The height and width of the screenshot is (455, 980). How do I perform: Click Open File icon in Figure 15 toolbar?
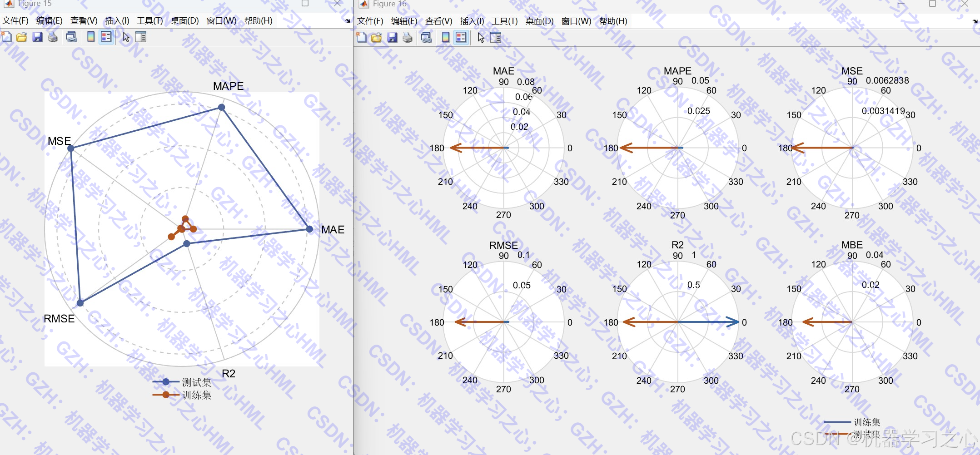pyautogui.click(x=21, y=37)
